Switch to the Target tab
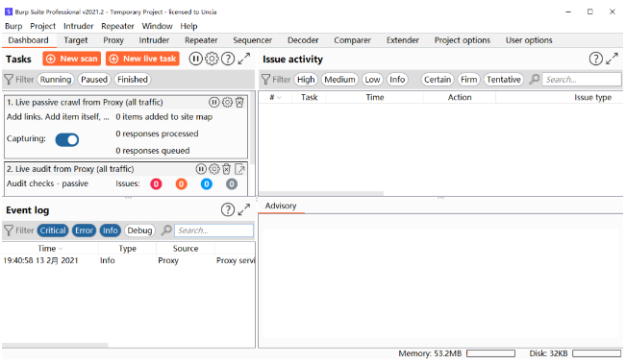 coord(75,40)
